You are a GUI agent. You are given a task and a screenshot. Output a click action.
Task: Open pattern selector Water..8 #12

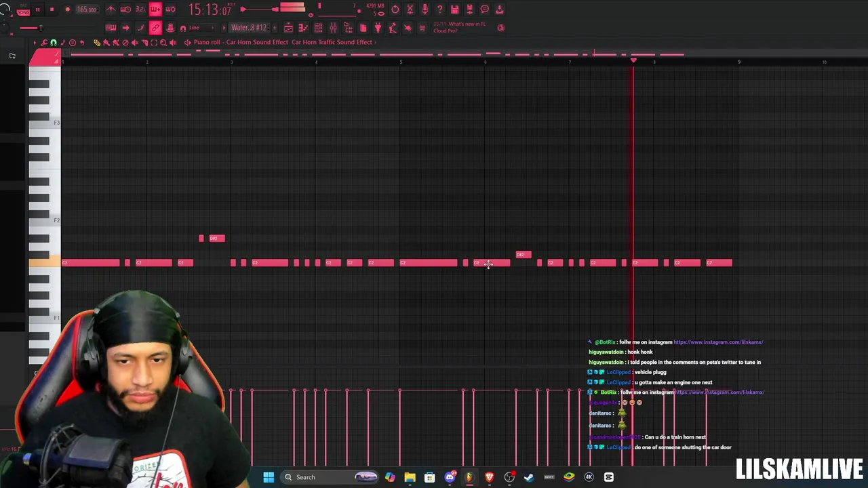[x=249, y=28]
